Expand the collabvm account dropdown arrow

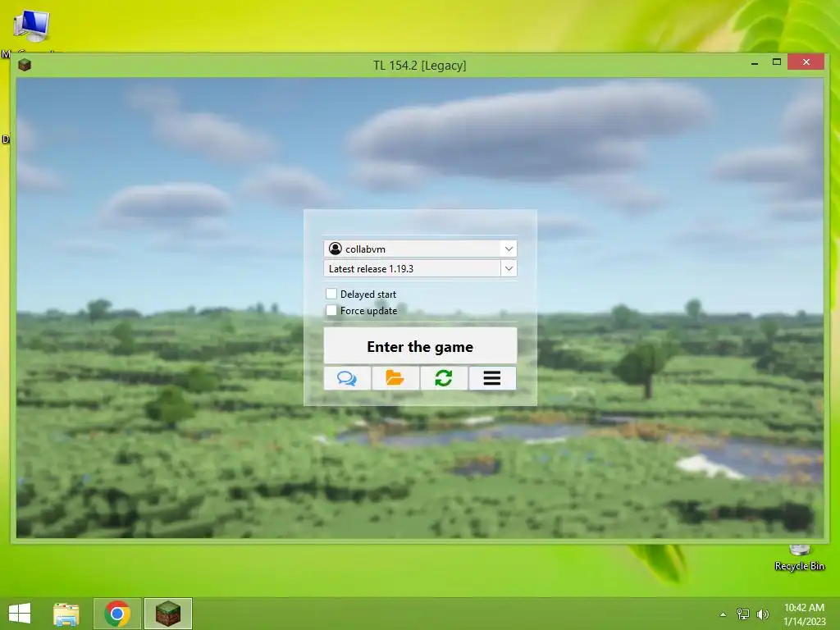click(509, 249)
